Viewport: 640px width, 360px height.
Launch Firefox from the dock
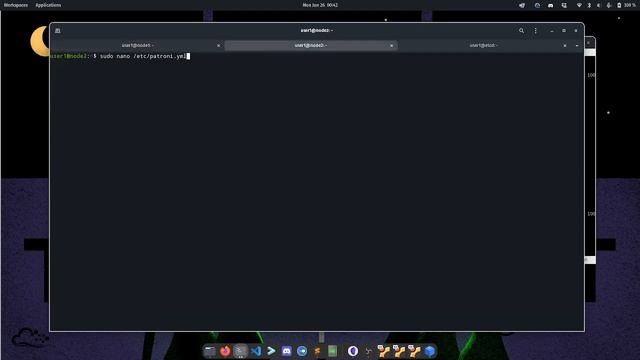coord(225,351)
